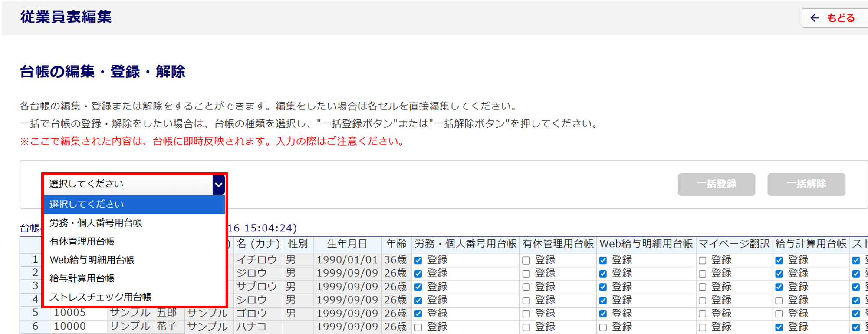The height and width of the screenshot is (334, 868).
Task: Click the もどる back button
Action: 833,18
